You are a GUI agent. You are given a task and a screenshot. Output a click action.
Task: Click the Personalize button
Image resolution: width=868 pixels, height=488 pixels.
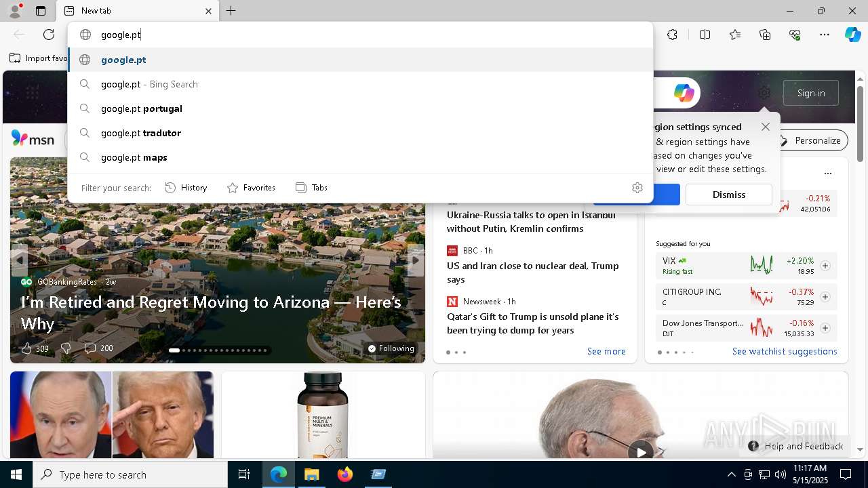coord(810,140)
